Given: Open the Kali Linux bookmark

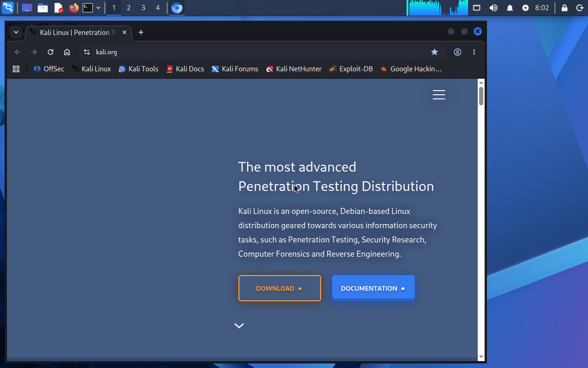Looking at the screenshot, I should pos(91,69).
